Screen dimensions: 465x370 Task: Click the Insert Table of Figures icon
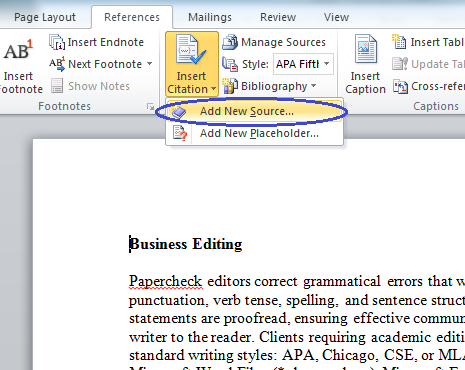point(399,42)
